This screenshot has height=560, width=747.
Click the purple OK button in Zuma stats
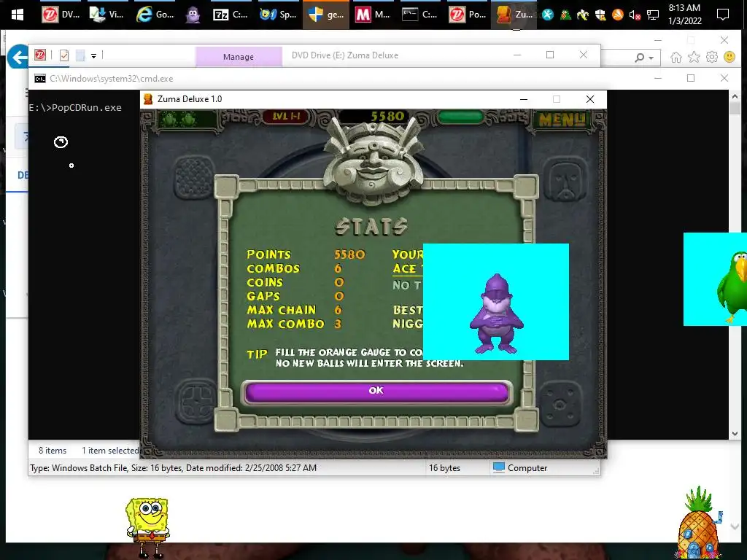[x=376, y=392]
